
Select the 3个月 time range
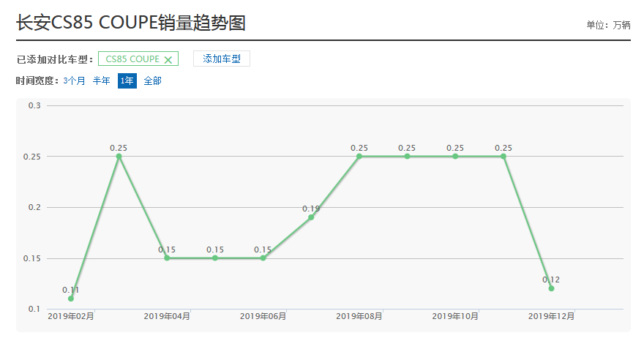point(74,80)
